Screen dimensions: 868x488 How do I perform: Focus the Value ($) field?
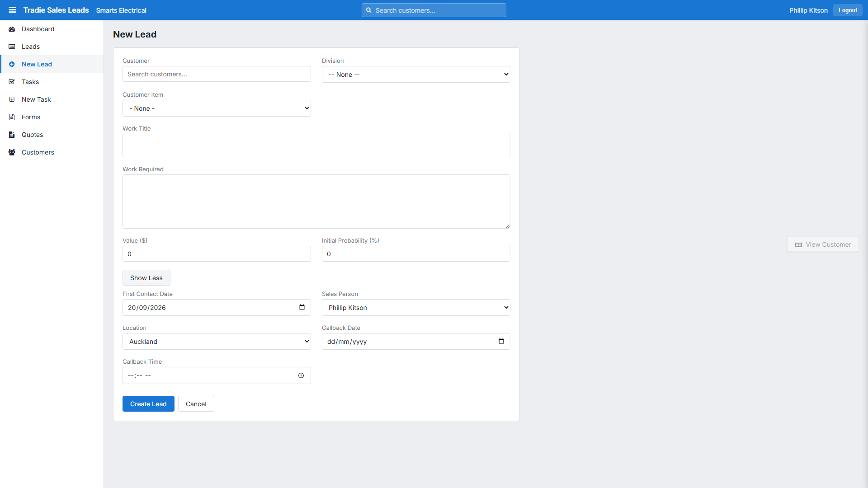tap(217, 254)
